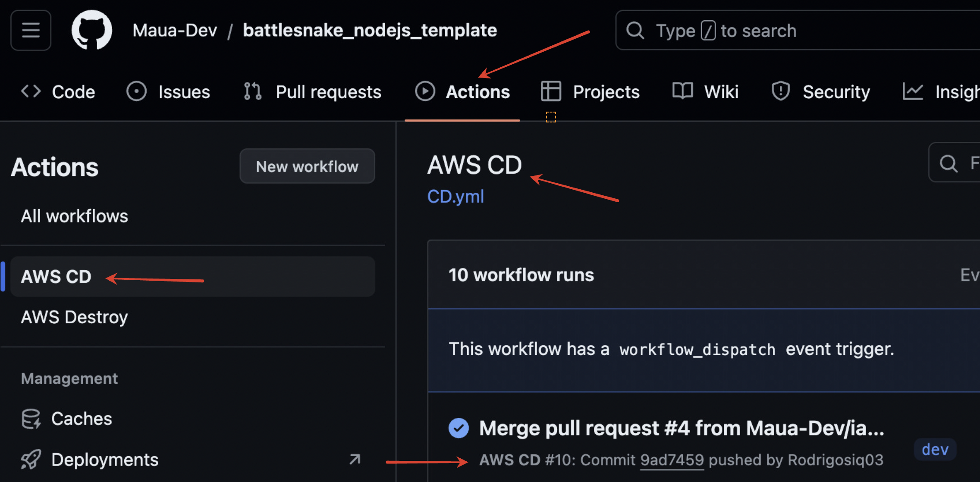Image resolution: width=980 pixels, height=482 pixels.
Task: Switch to the Wiki tab
Action: tap(706, 92)
